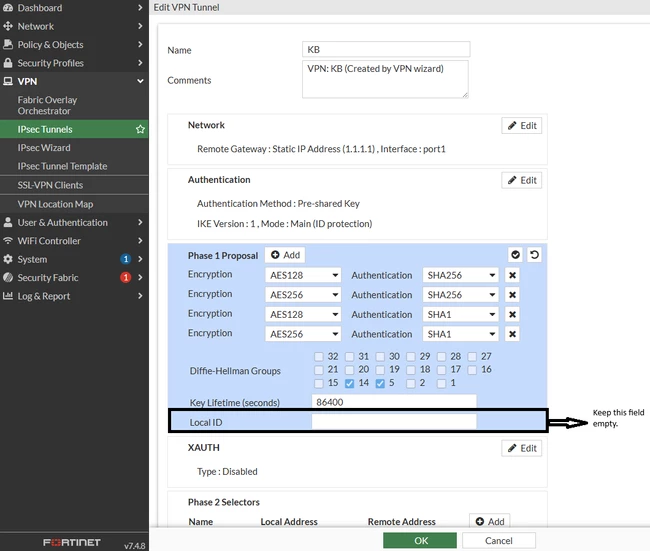
Task: Click the Network cross-arrows icon
Action: tap(8, 26)
